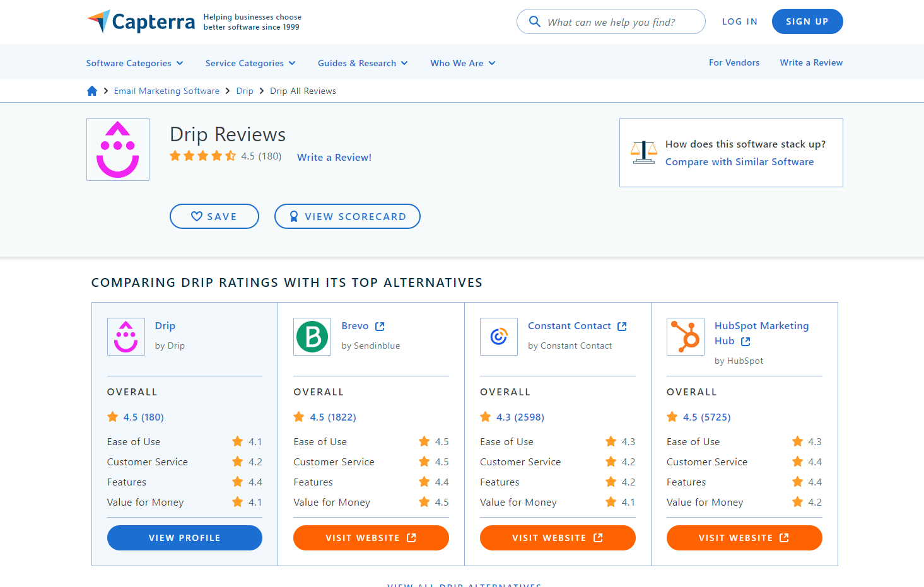This screenshot has height=587, width=924.
Task: Click Write a Review! link
Action: 334,157
